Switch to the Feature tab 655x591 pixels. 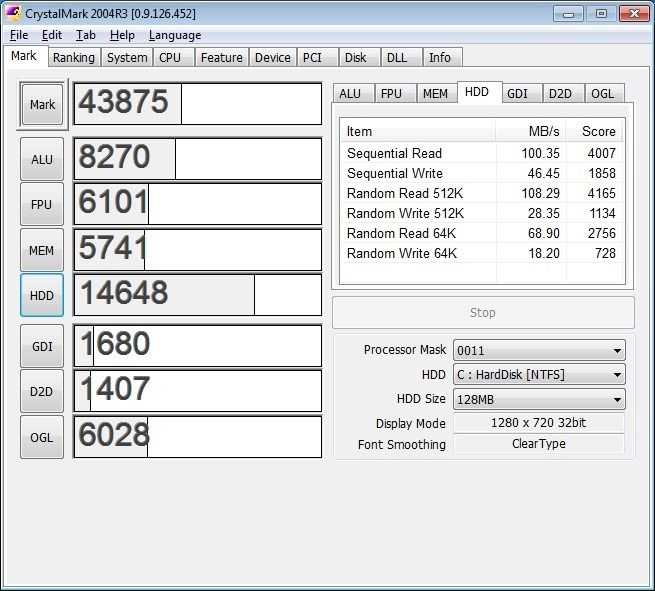pos(222,57)
